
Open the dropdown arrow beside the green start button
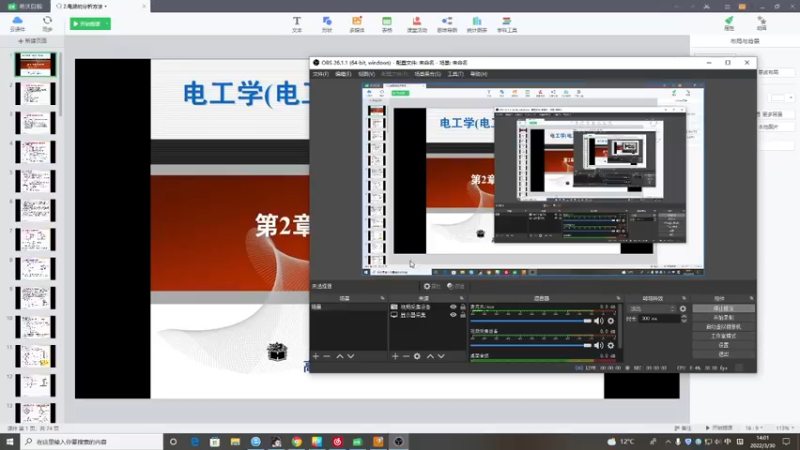point(107,23)
